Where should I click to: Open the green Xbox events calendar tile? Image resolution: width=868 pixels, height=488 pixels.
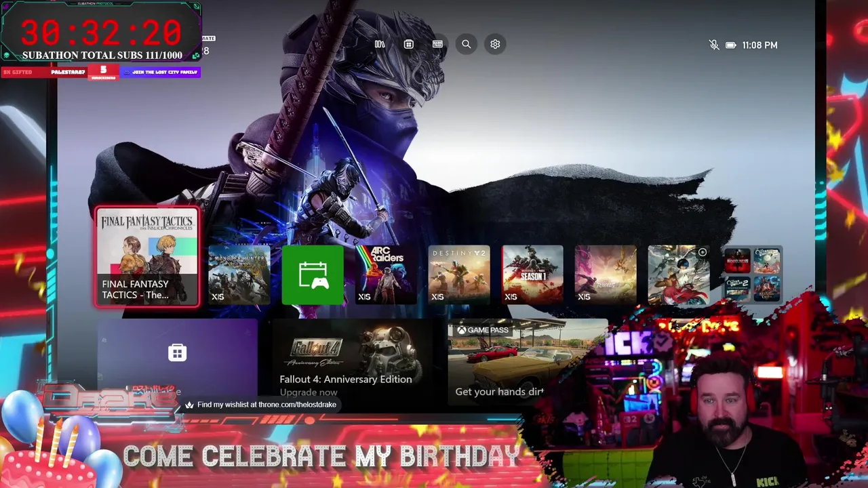point(313,274)
